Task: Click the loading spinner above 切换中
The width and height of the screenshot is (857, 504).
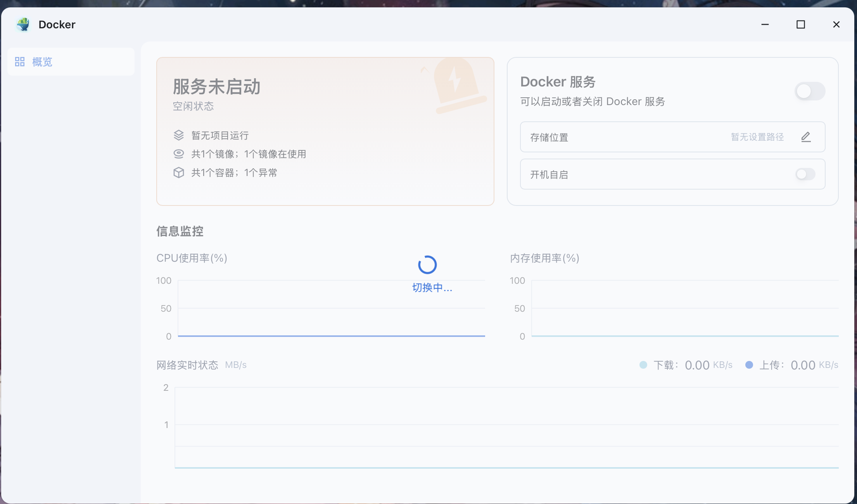Action: click(x=427, y=265)
